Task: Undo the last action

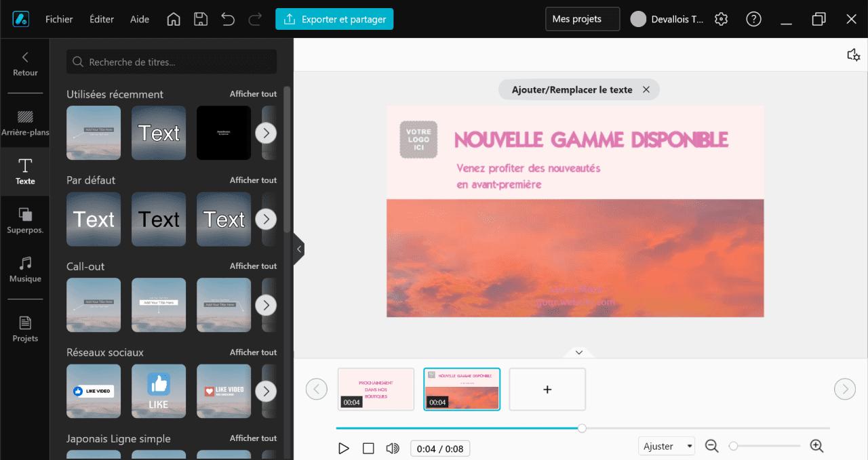Action: point(228,19)
